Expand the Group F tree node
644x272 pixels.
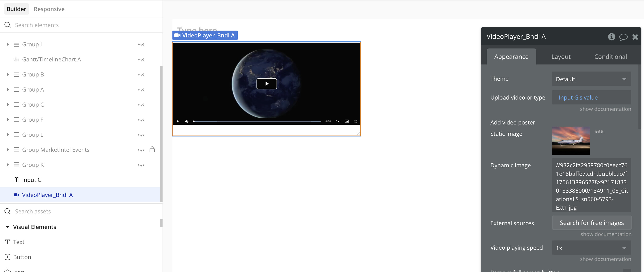click(8, 120)
